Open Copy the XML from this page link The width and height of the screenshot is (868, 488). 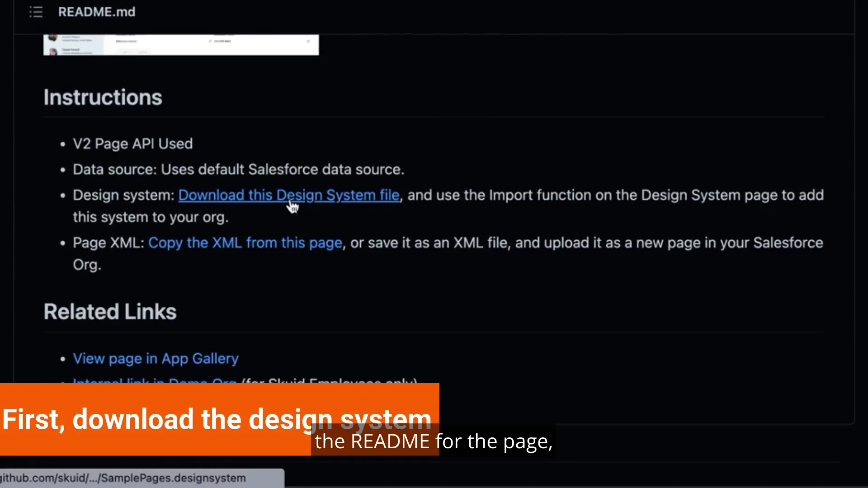click(x=245, y=243)
